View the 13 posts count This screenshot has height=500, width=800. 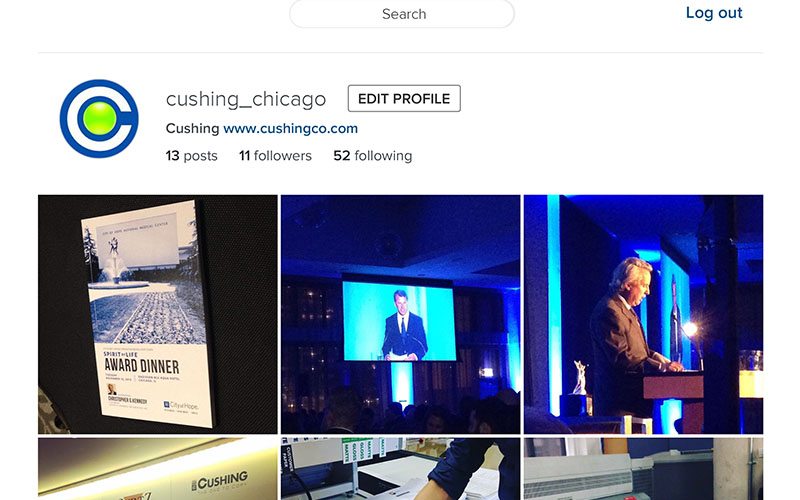(191, 156)
